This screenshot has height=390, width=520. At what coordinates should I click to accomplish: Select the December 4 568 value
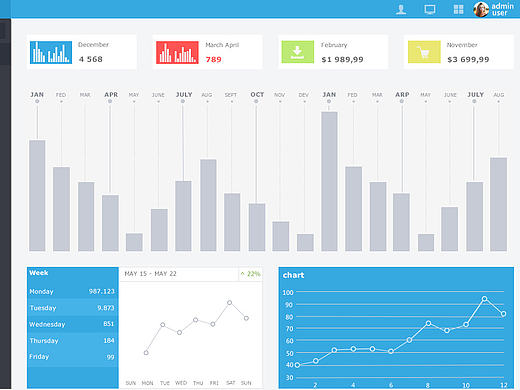coord(91,59)
